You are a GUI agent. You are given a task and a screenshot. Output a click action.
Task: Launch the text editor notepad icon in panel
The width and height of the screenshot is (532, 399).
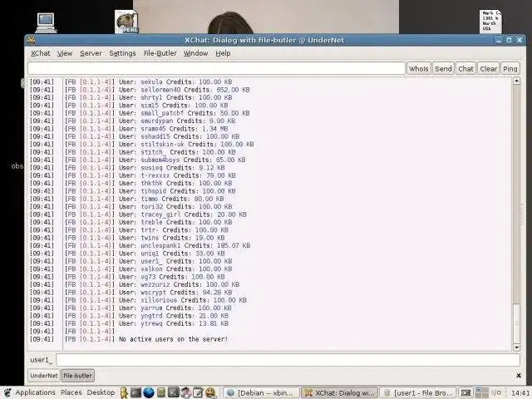[x=198, y=392]
